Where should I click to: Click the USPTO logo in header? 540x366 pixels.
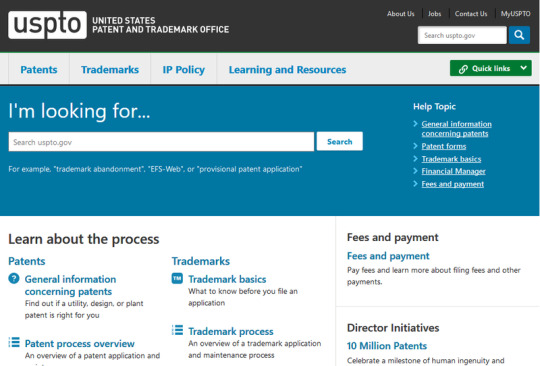point(48,25)
